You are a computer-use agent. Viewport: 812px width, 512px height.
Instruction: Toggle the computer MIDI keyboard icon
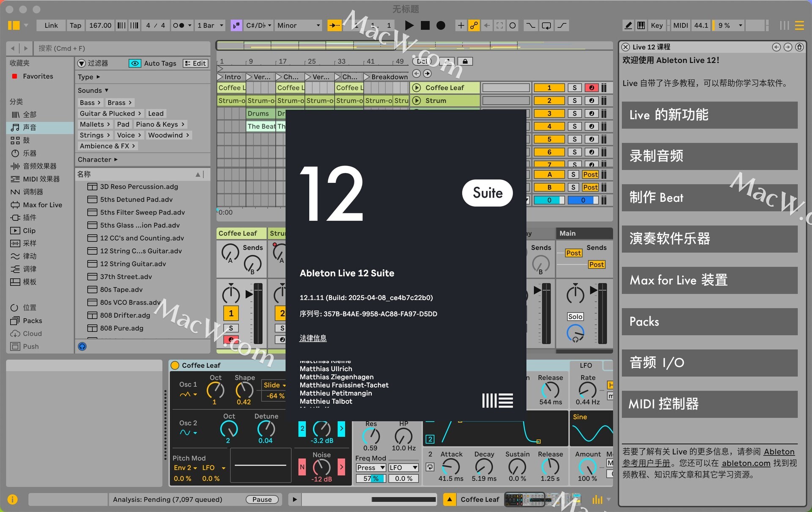pos(641,25)
